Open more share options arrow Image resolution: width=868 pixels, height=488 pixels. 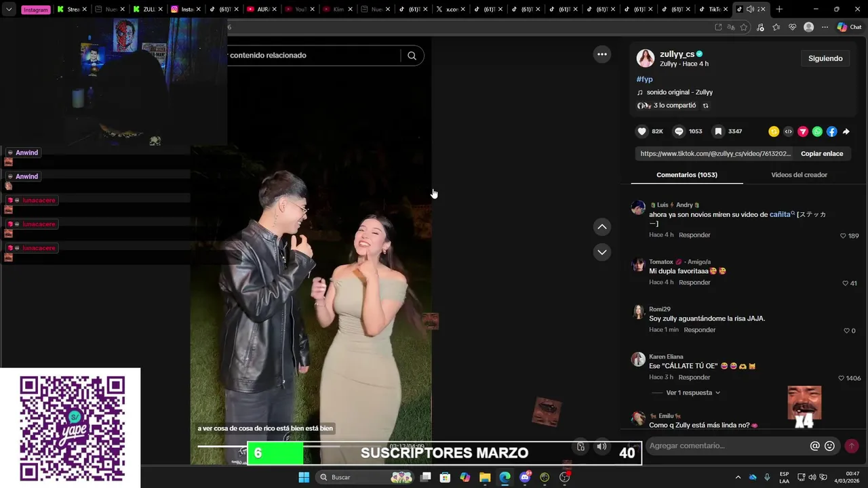coord(846,131)
